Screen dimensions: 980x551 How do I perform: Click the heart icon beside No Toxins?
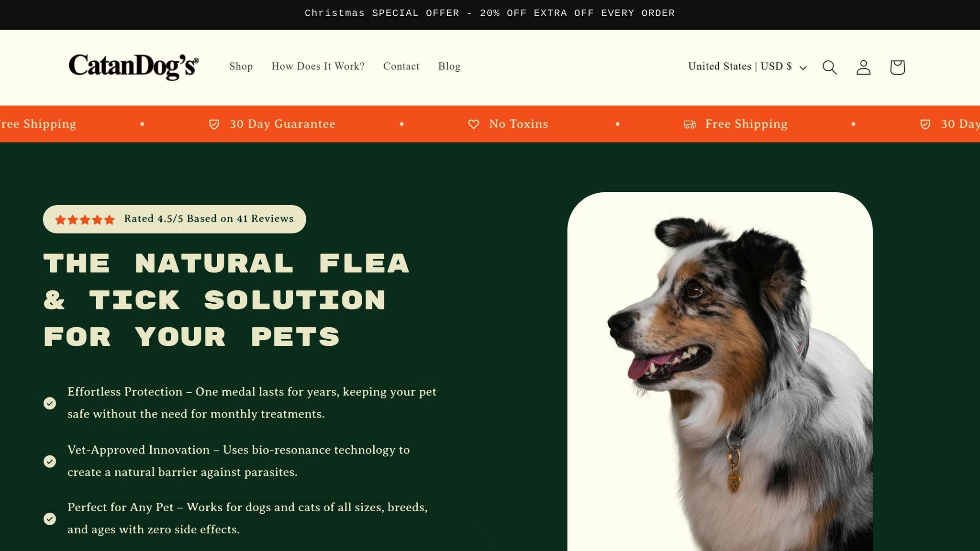click(473, 124)
